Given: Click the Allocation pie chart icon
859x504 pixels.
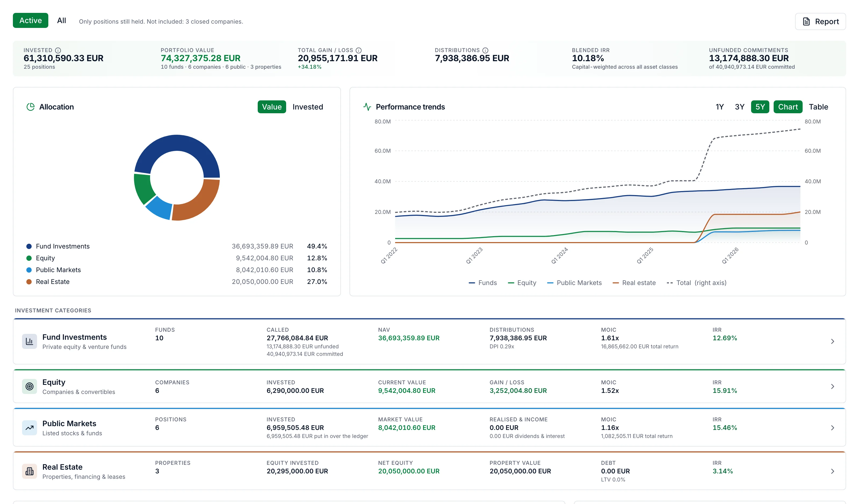Looking at the screenshot, I should 30,107.
